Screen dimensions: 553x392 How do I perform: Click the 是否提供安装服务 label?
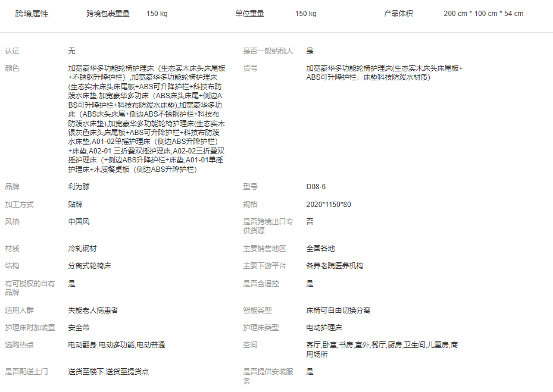coord(268,377)
